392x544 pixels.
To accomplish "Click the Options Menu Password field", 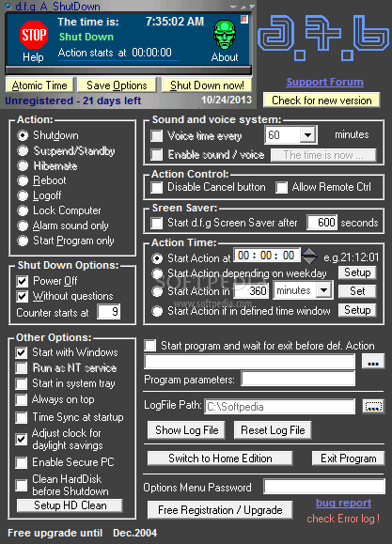I will (324, 487).
